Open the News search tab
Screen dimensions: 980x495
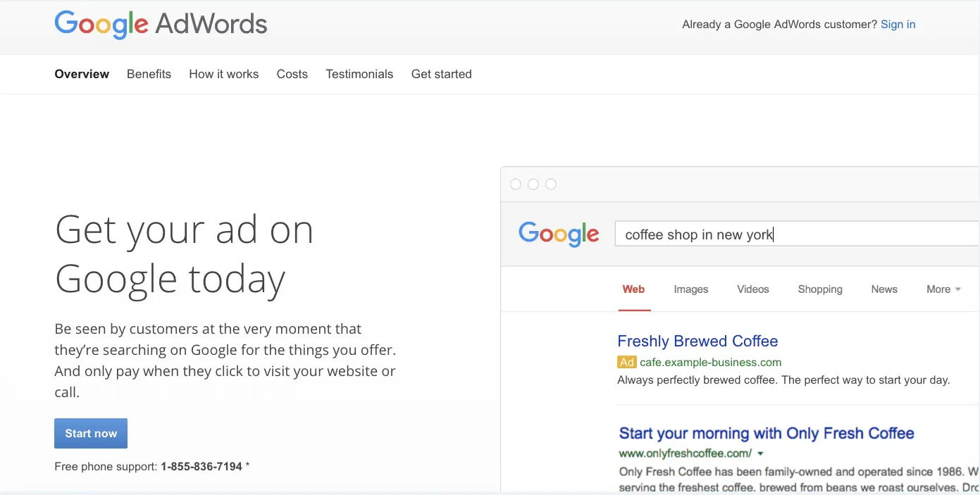[x=883, y=289]
